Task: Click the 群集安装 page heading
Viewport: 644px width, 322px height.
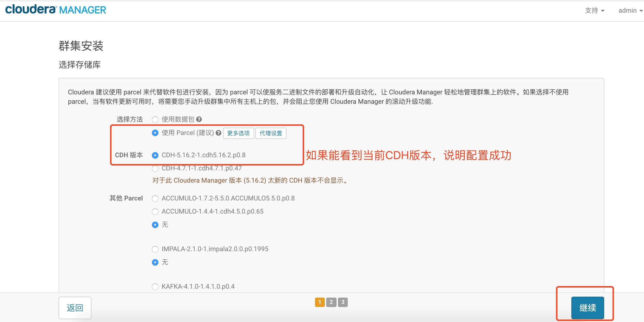Action: click(x=81, y=46)
